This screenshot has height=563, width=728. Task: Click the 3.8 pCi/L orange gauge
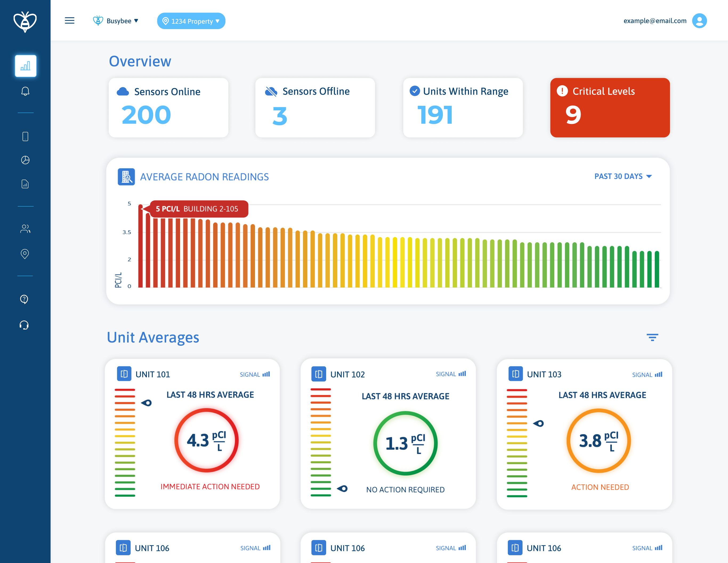coord(599,441)
